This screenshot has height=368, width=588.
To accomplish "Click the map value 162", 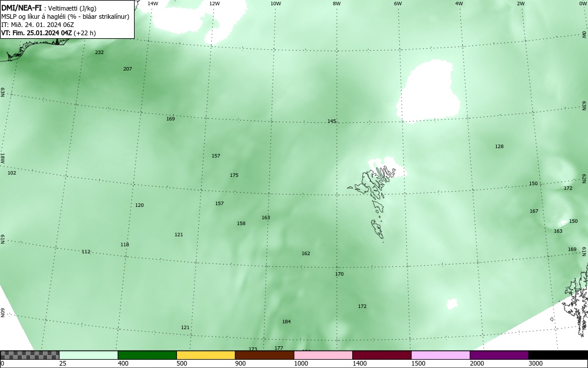I will pyautogui.click(x=306, y=254).
